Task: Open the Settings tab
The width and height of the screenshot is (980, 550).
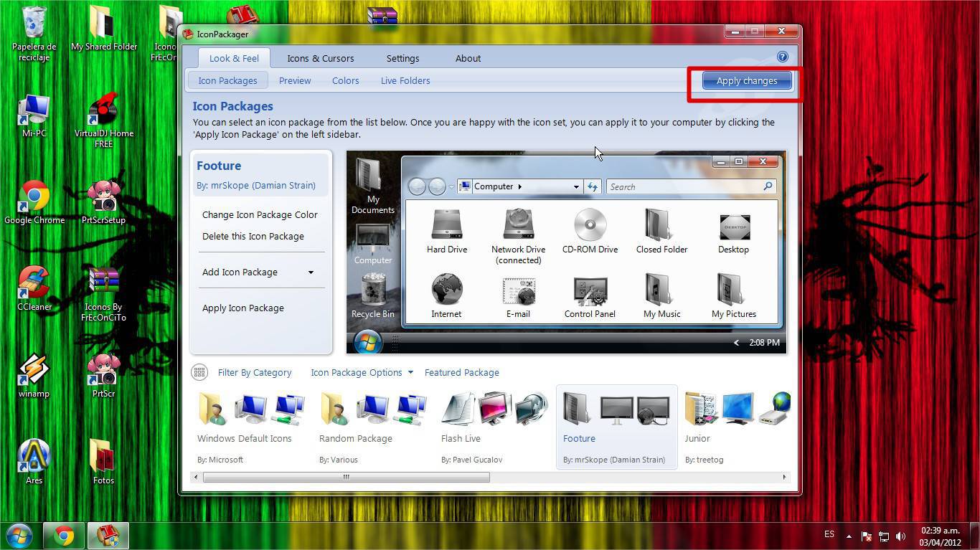Action: click(x=402, y=58)
